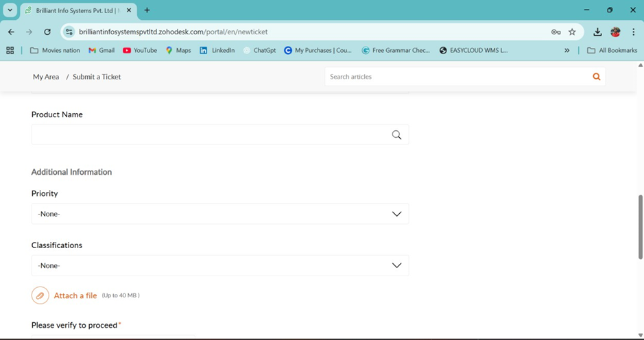Image resolution: width=644 pixels, height=340 pixels.
Task: Reload the page using refresh icon
Action: 47,32
